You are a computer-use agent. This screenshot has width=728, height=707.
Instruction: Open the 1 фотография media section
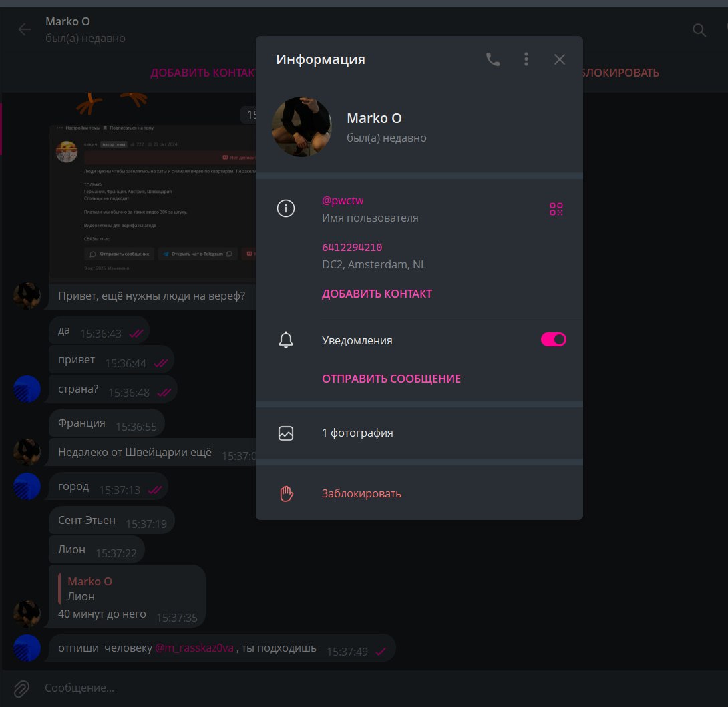click(x=419, y=433)
